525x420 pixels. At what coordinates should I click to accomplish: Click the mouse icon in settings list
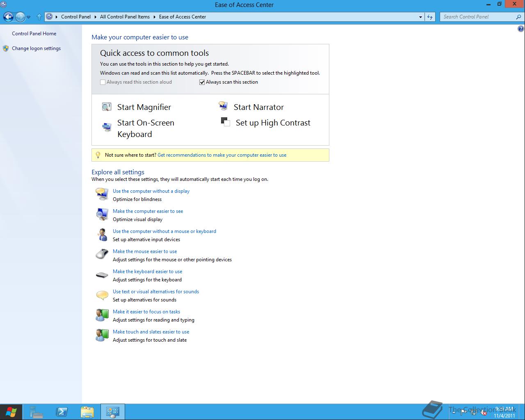[102, 254]
